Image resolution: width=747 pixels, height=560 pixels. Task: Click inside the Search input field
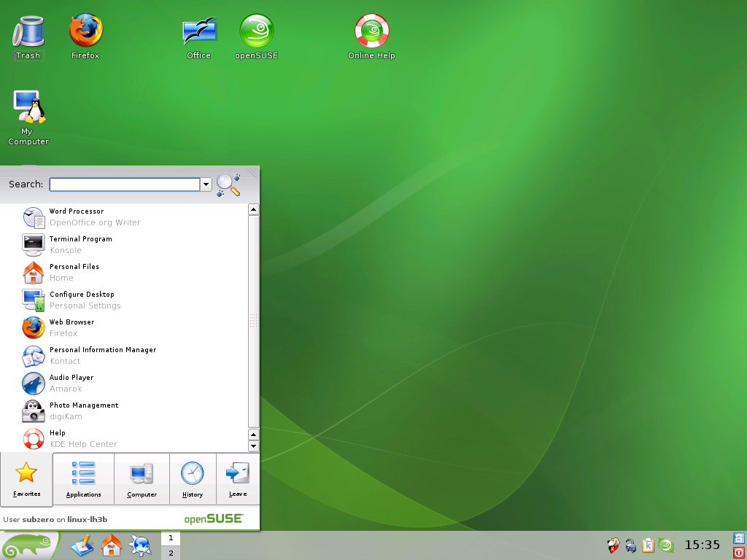tap(125, 184)
